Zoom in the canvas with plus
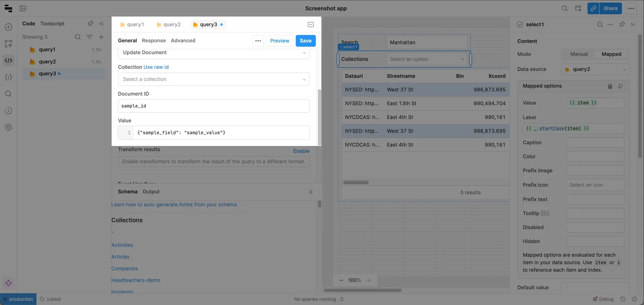This screenshot has height=305, width=644. 369,280
